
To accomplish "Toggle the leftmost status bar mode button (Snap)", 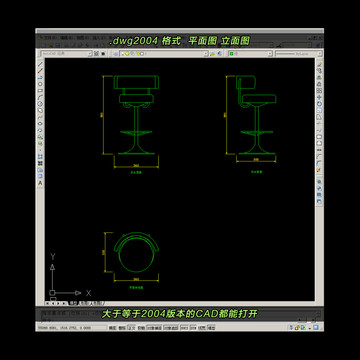I will 113,328.
